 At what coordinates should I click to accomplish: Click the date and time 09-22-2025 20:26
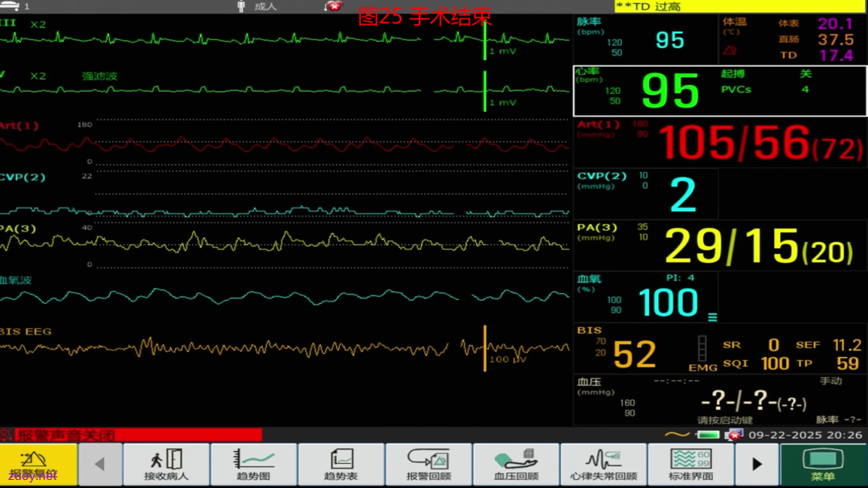coord(805,435)
